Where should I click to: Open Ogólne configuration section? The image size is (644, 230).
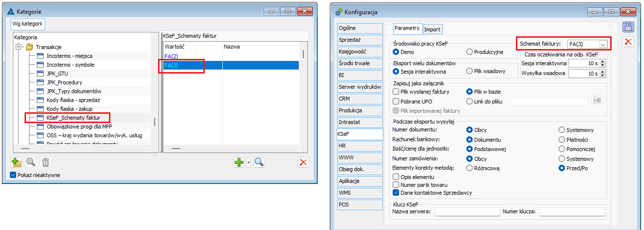coord(359,28)
